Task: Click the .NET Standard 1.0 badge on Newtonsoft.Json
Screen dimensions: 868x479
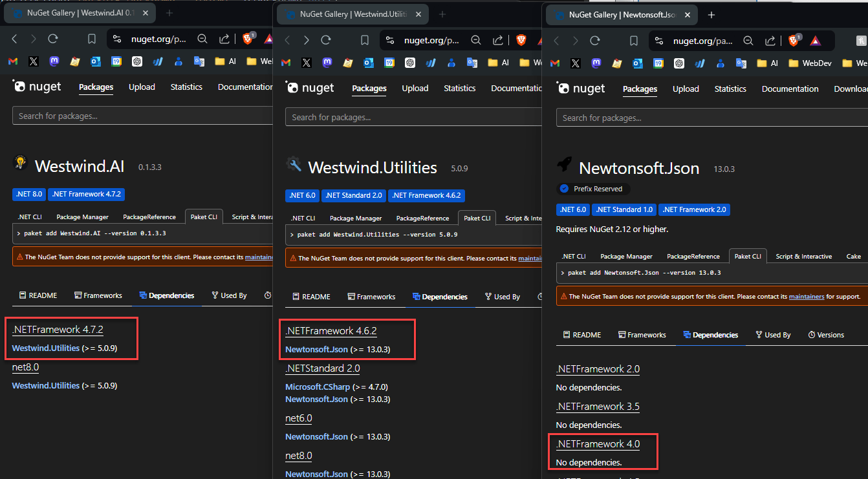Action: (624, 209)
